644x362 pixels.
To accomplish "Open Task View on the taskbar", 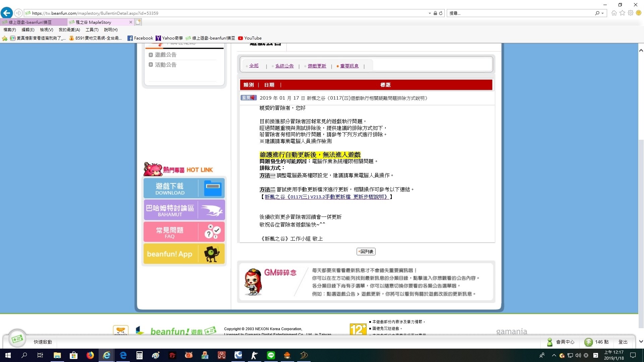I will pyautogui.click(x=40, y=355).
